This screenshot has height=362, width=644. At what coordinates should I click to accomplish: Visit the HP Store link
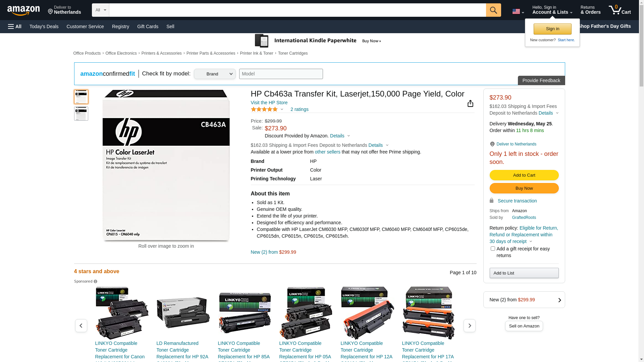[x=269, y=103]
